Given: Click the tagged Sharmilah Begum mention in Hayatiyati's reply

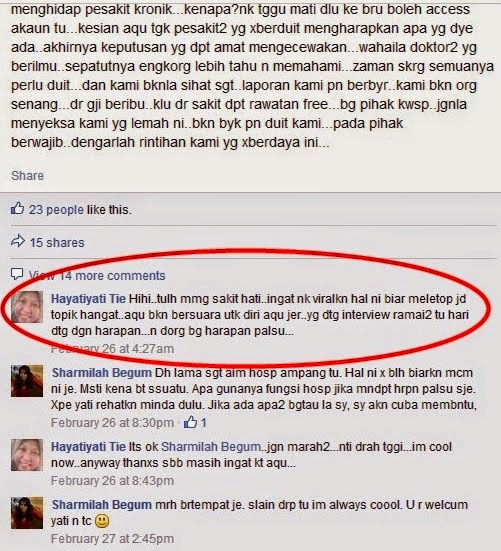Looking at the screenshot, I should tap(211, 447).
